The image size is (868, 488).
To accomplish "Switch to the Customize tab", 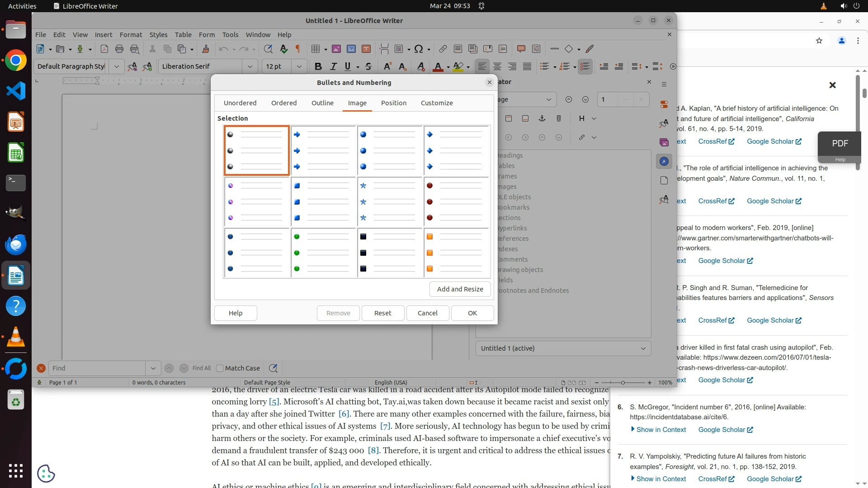I will point(436,103).
